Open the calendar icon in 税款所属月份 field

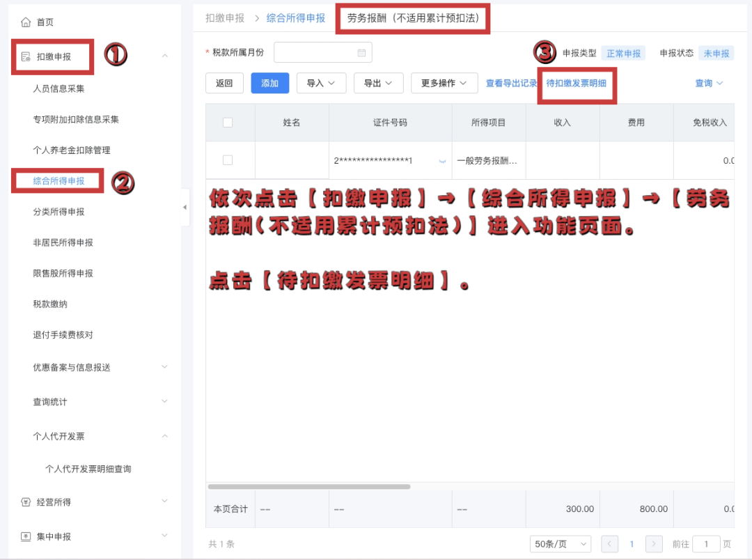coord(361,52)
